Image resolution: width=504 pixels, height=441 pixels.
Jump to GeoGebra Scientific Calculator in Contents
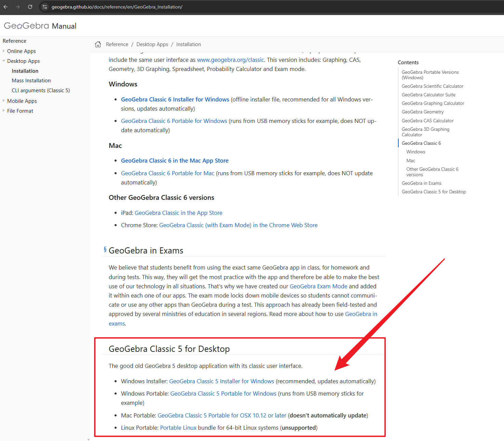[x=433, y=86]
